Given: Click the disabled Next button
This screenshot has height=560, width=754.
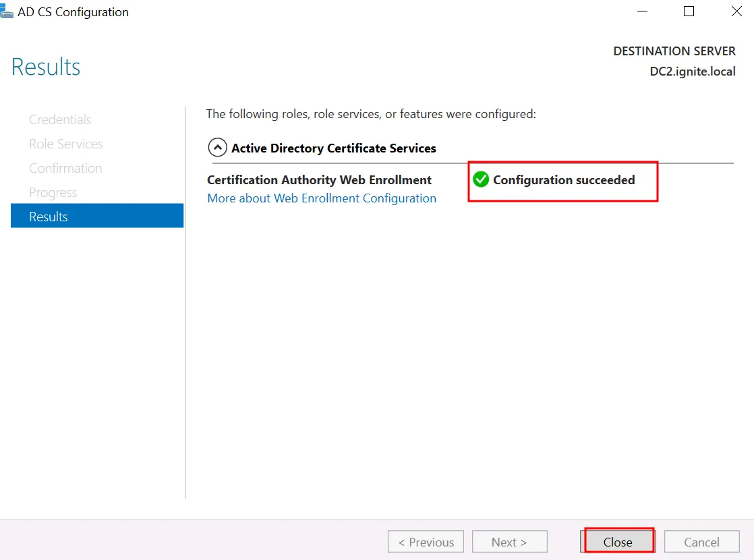Looking at the screenshot, I should tap(509, 542).
